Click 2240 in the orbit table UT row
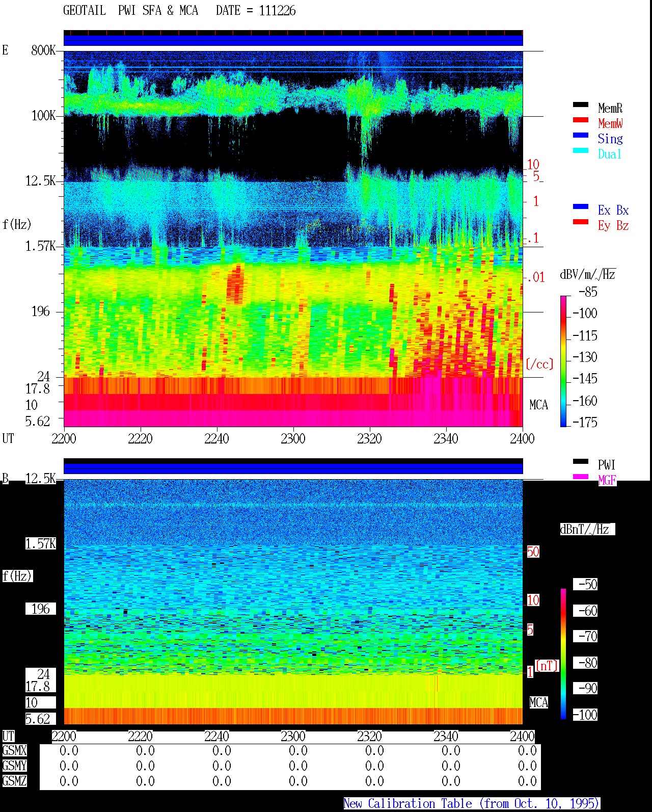This screenshot has height=812, width=652. tap(216, 736)
